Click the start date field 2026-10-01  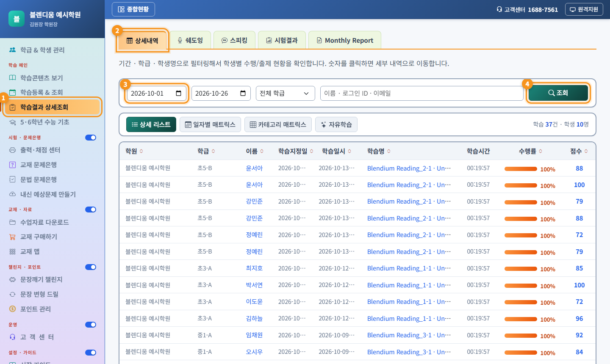pyautogui.click(x=157, y=93)
